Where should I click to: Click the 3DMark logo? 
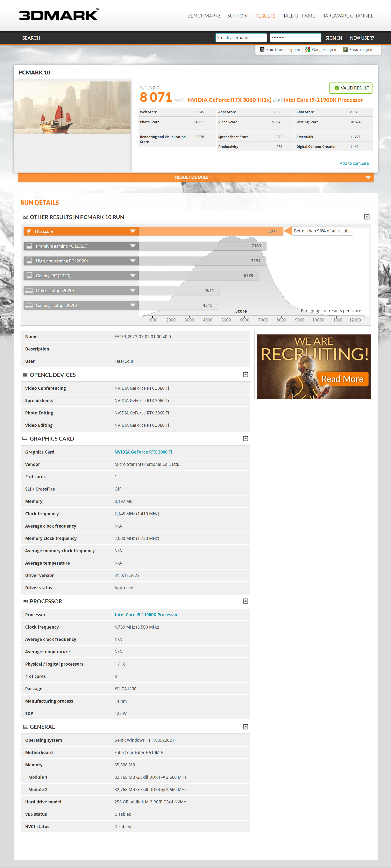coord(58,14)
